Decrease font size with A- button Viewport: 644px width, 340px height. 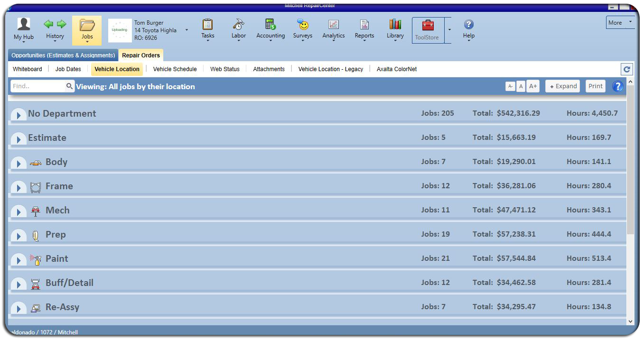pyautogui.click(x=510, y=86)
